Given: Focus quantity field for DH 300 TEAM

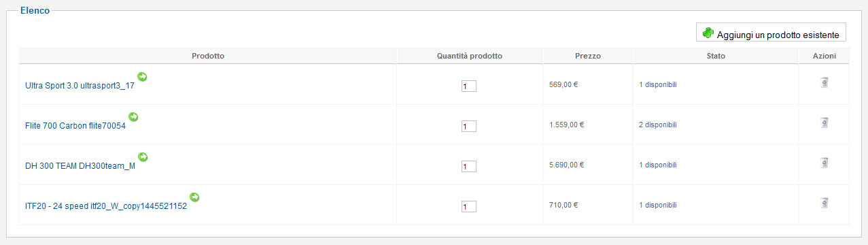Looking at the screenshot, I should tap(469, 167).
